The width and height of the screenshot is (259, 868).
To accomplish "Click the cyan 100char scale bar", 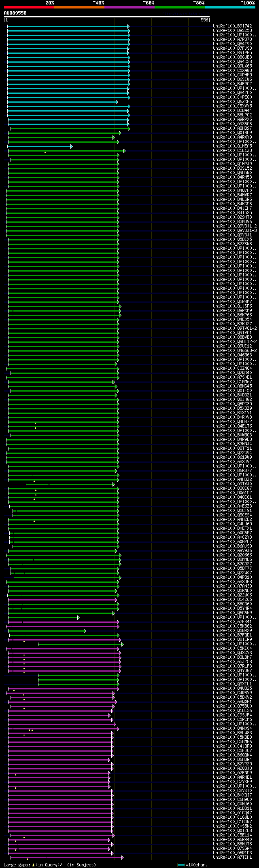I will pos(181,865).
